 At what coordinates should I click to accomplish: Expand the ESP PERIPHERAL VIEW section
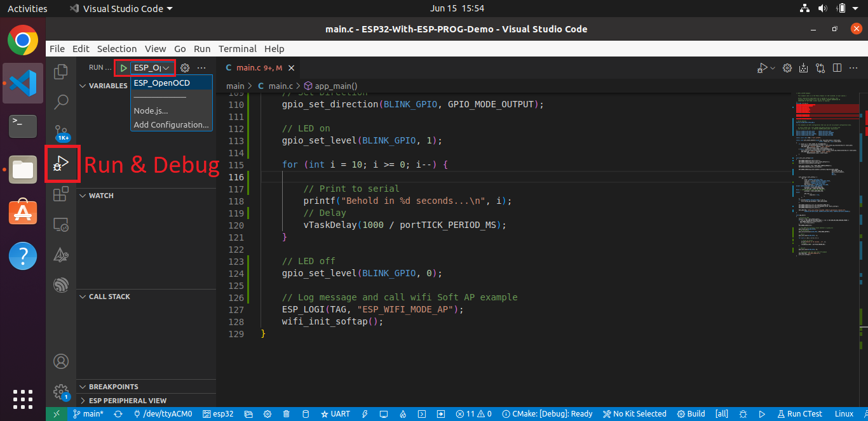pos(146,401)
